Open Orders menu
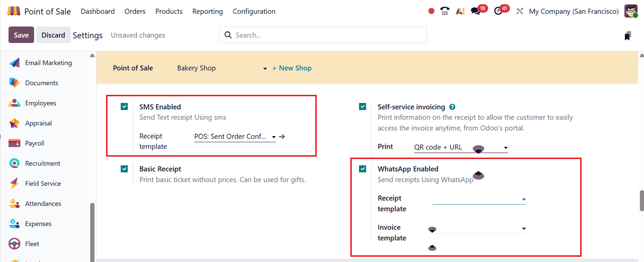 pyautogui.click(x=135, y=11)
